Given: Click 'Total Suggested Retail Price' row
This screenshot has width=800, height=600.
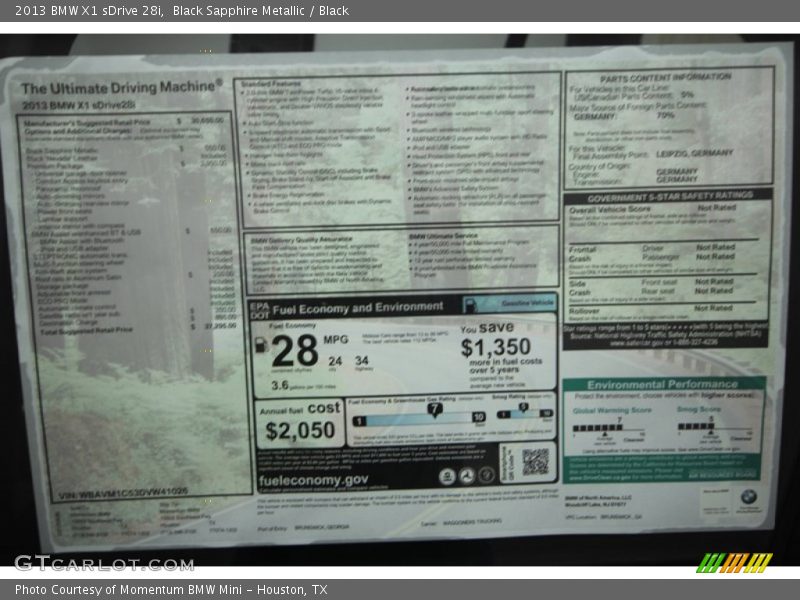Looking at the screenshot, I should click(x=138, y=328).
